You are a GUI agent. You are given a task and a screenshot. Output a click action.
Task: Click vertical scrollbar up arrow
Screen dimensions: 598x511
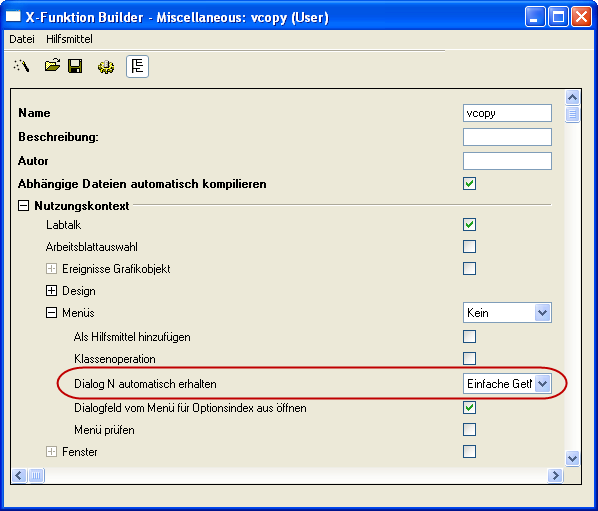572,98
